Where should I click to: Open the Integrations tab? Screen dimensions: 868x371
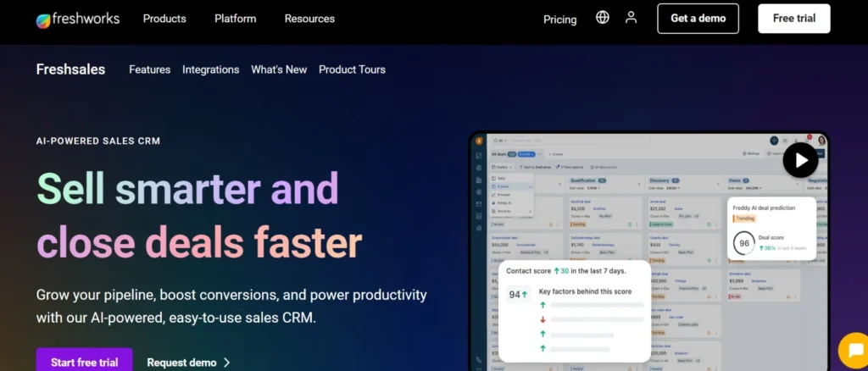tap(211, 69)
